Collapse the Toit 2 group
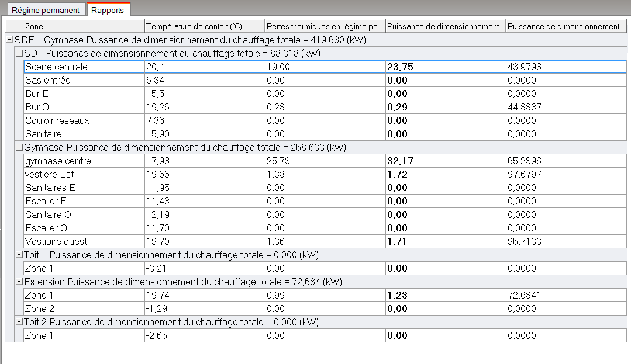This screenshot has height=364, width=631. [x=19, y=322]
